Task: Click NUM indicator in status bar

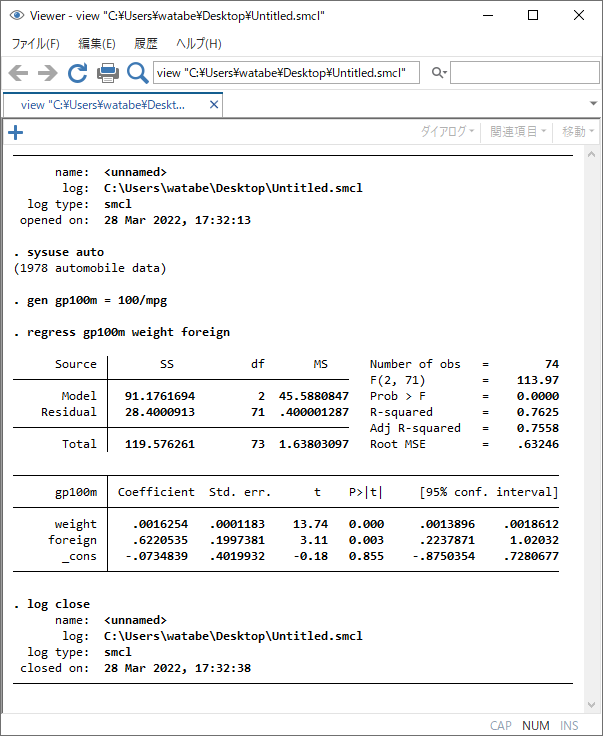Action: point(535,726)
